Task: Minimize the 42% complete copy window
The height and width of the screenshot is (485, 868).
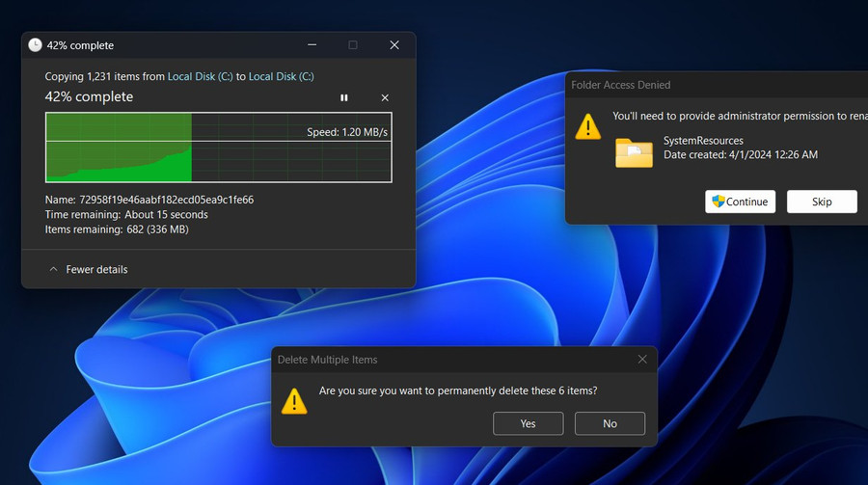Action: pyautogui.click(x=312, y=45)
